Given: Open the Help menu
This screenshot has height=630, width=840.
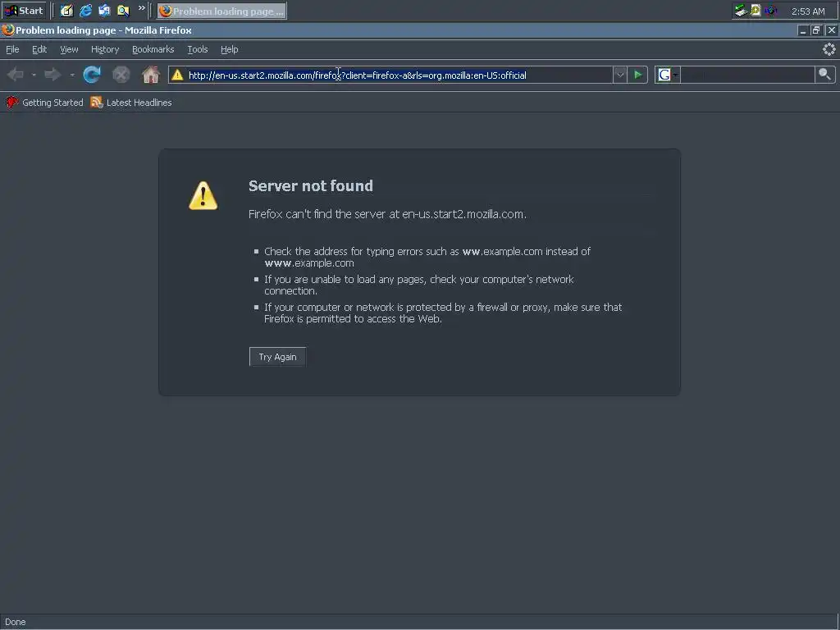Looking at the screenshot, I should (230, 49).
